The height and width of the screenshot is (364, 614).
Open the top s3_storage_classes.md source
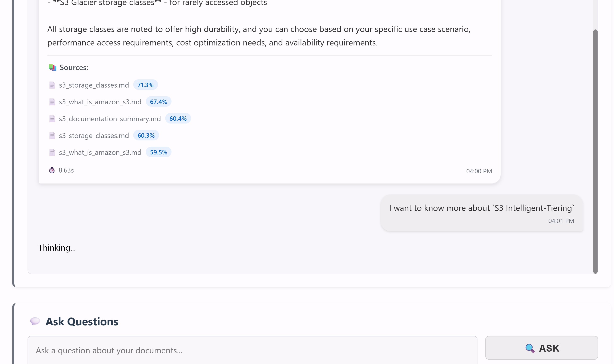coord(94,85)
